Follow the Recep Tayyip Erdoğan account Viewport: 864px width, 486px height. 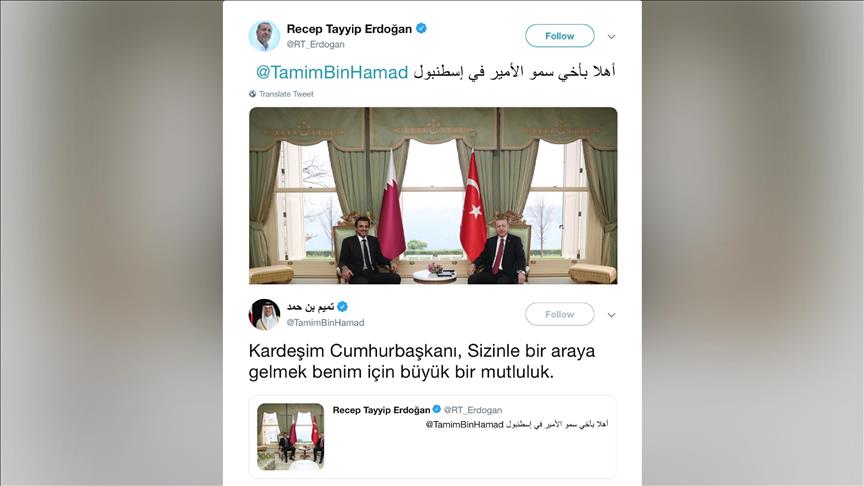click(560, 36)
